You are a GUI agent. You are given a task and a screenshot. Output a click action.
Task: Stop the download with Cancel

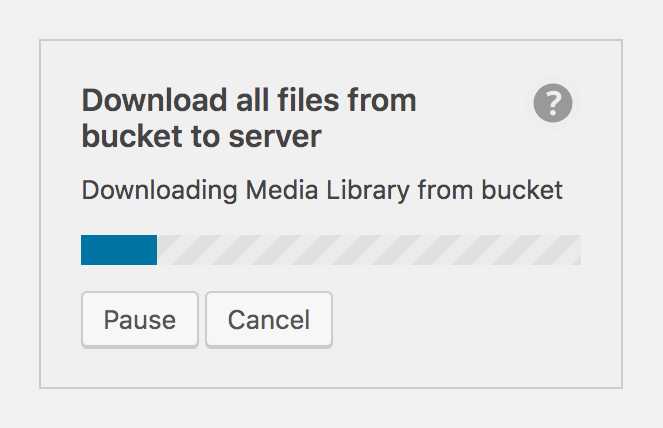click(x=269, y=320)
